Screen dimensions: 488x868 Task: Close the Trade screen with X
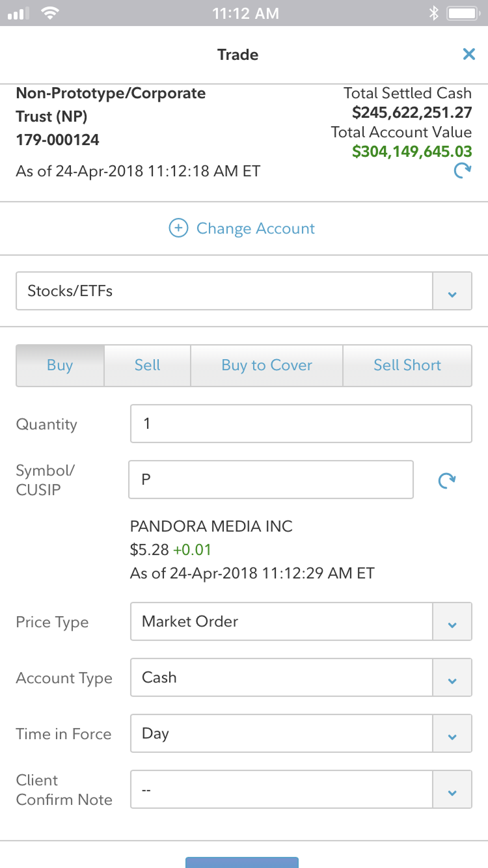tap(468, 55)
